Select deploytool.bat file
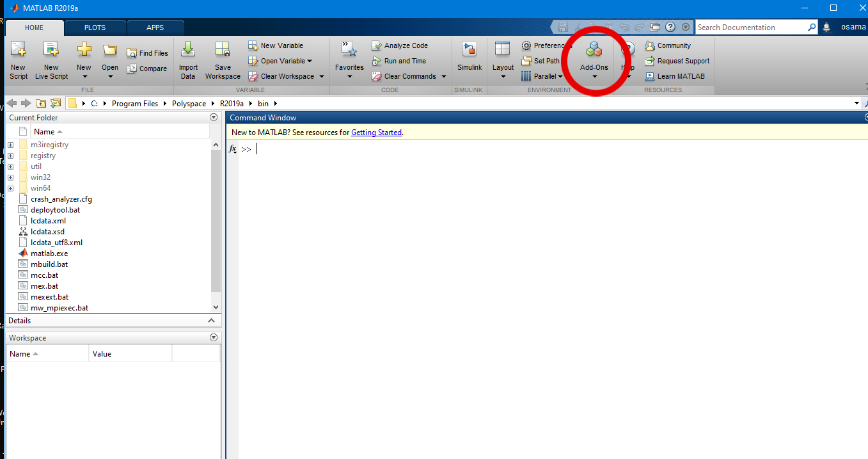 [x=55, y=210]
